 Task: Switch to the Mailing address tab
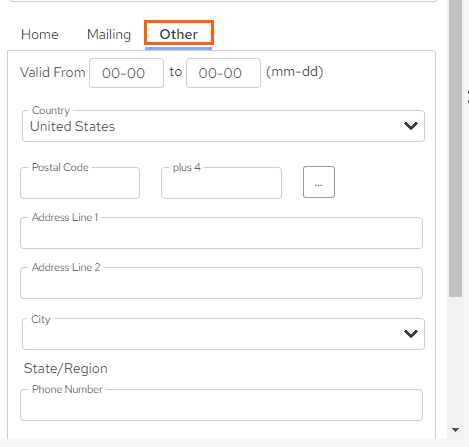[109, 34]
